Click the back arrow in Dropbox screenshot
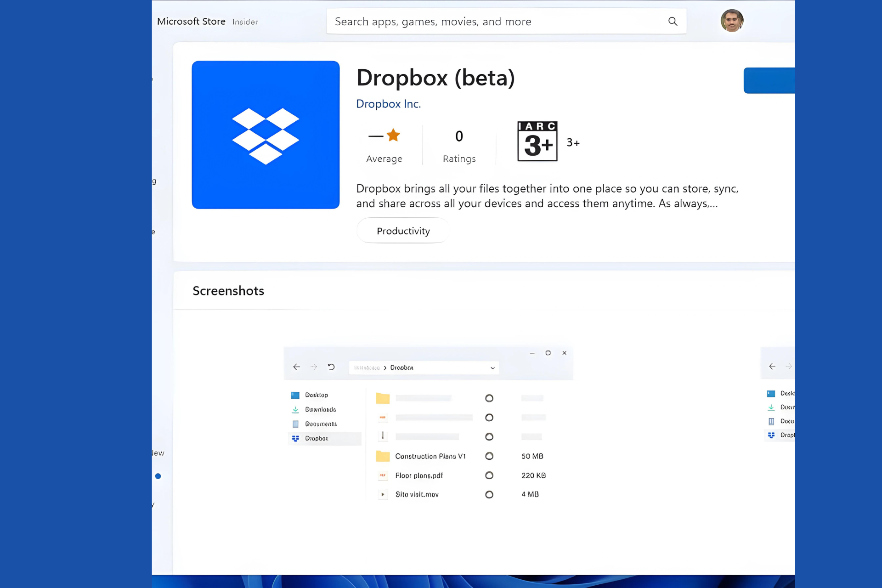This screenshot has height=588, width=882. (297, 367)
